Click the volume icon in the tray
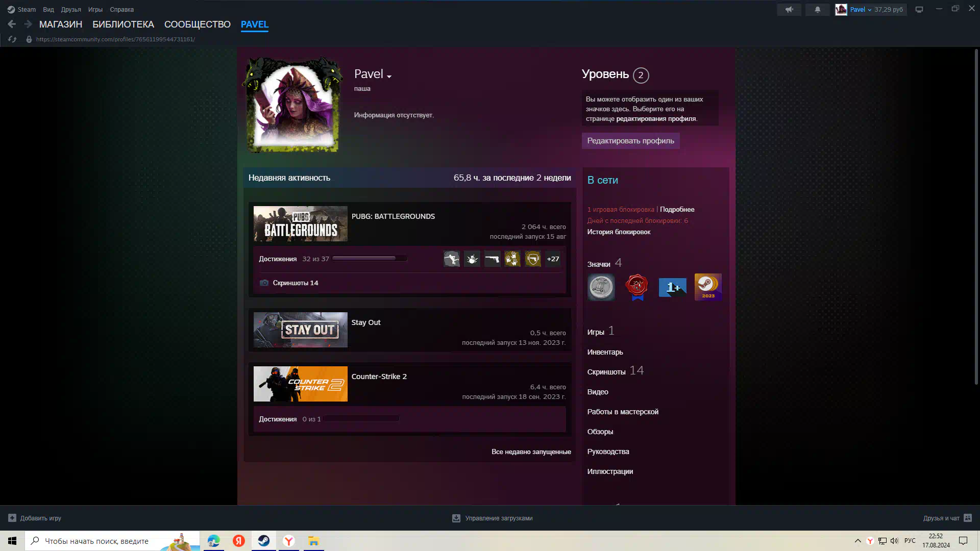This screenshot has height=551, width=980. pos(894,541)
